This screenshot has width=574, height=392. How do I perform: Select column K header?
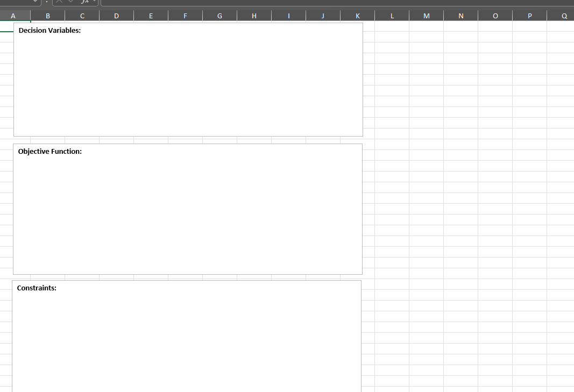point(357,16)
